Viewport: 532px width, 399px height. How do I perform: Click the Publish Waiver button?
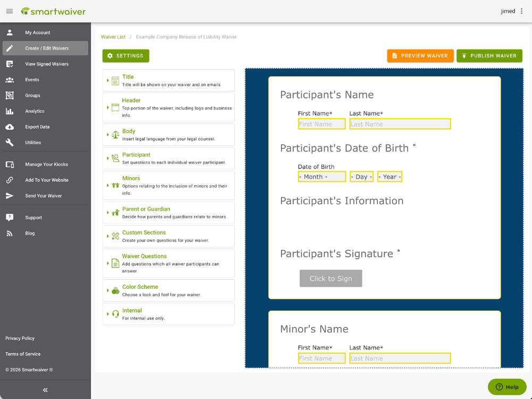pyautogui.click(x=489, y=55)
